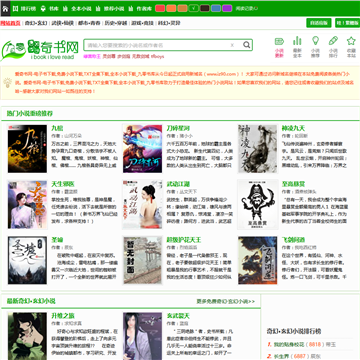The height and width of the screenshot is (360, 360).
Task: Open the 天生邪医 title link
Action: [x=63, y=184]
